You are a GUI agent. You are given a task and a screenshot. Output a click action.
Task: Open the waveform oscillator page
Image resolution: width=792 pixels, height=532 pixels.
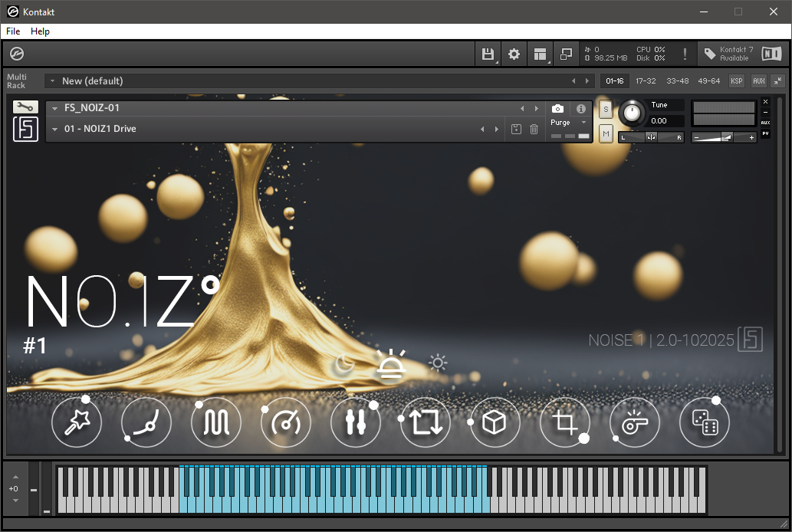(216, 422)
